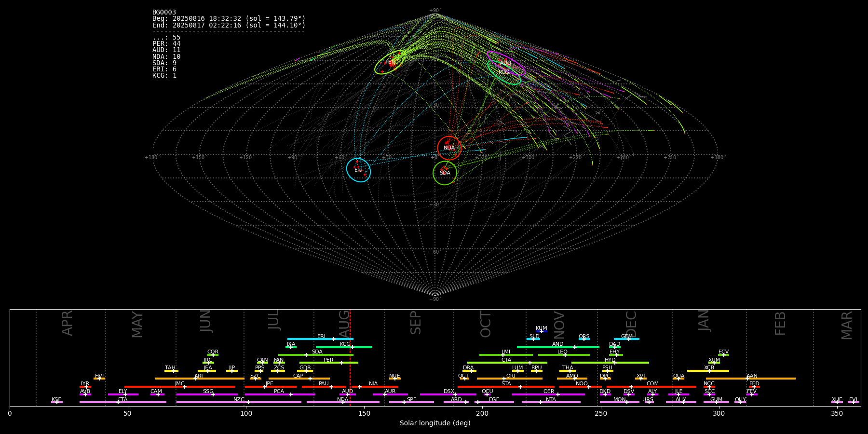Click the green SDA radiant circle on map
868x434 pixels.
pos(445,173)
